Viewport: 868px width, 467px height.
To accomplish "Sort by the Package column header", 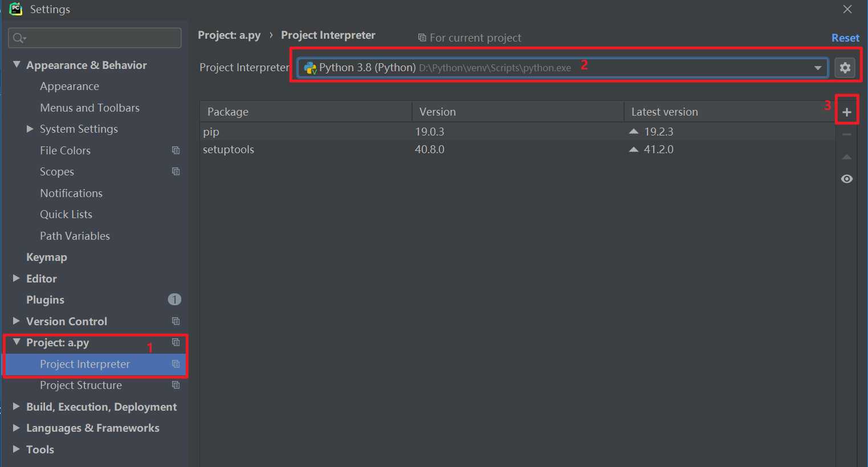I will (306, 112).
